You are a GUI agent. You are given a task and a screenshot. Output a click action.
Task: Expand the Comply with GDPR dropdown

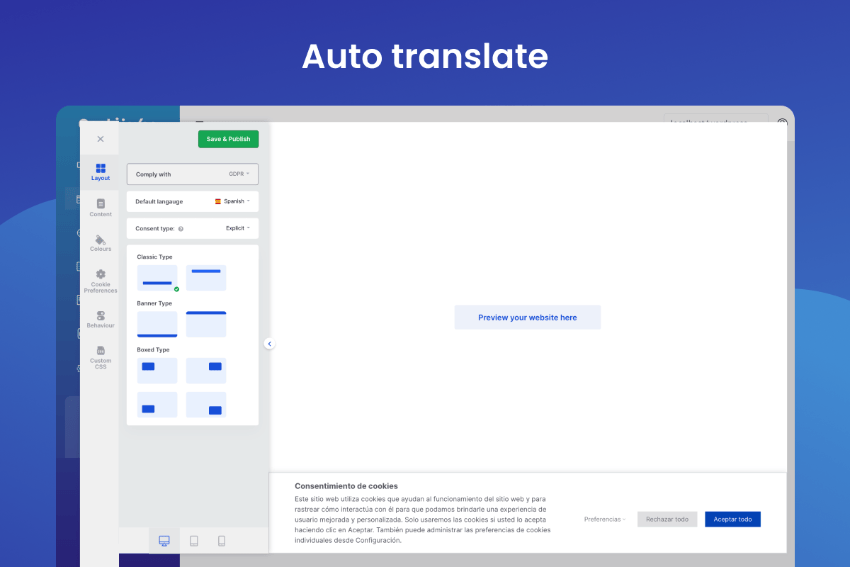click(239, 174)
